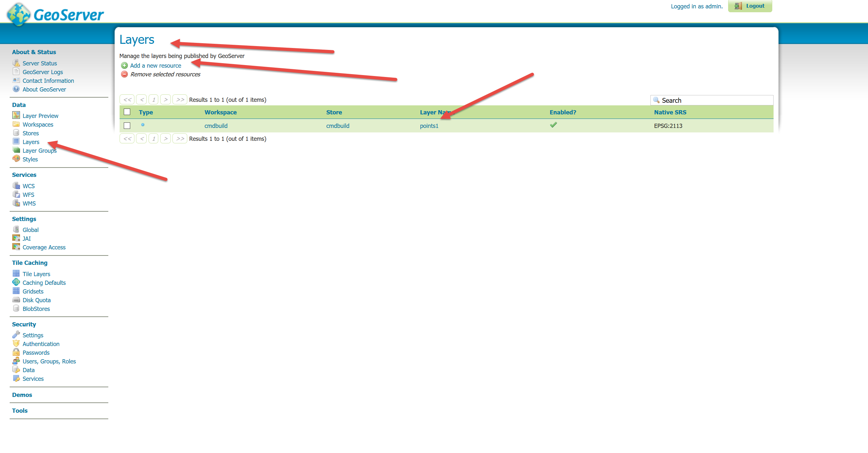The width and height of the screenshot is (868, 453).
Task: Open Layer Groups from Data menu
Action: (x=39, y=150)
